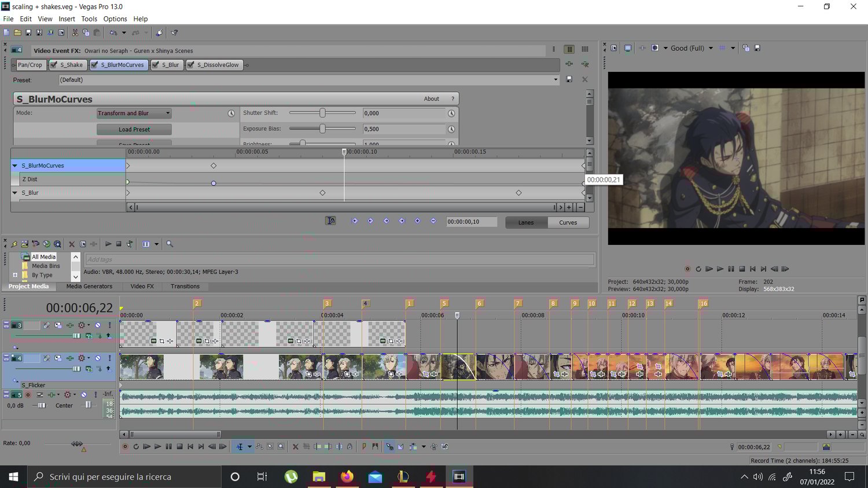Switch to the Media Generators tab
This screenshot has height=488, width=868.
click(x=89, y=287)
